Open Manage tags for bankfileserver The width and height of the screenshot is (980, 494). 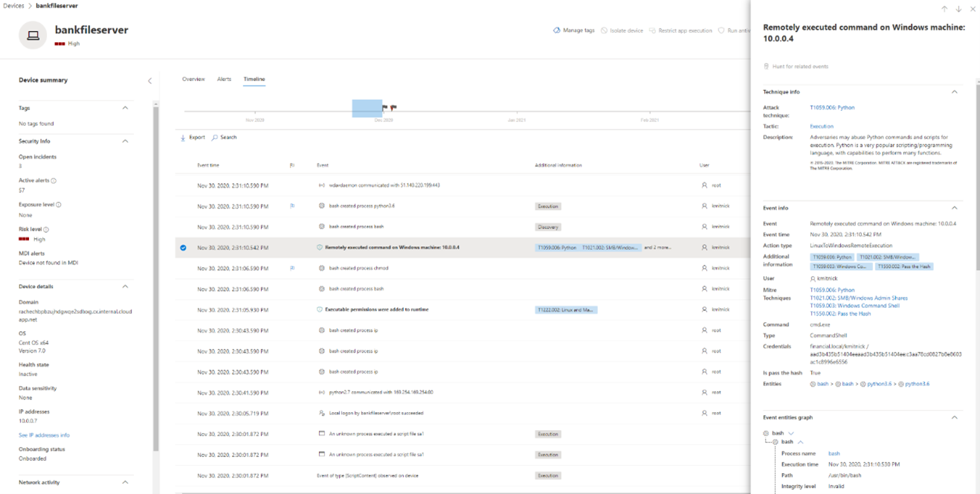pos(573,30)
